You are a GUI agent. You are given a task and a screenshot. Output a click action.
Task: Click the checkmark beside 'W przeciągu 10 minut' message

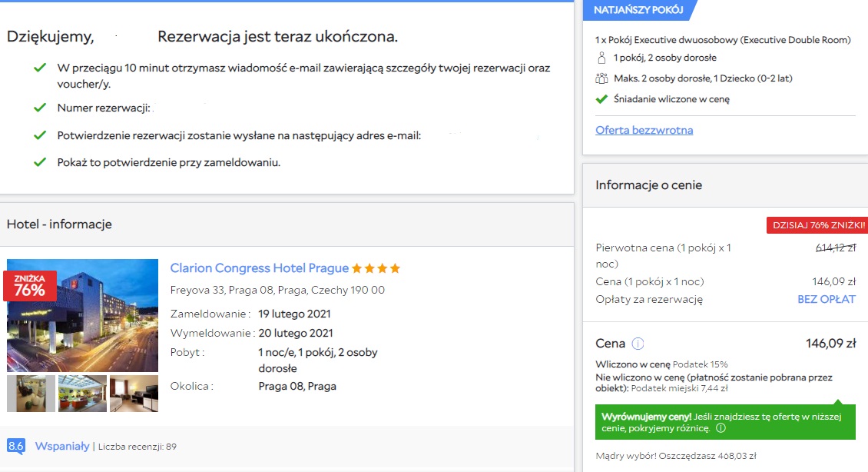(x=40, y=68)
